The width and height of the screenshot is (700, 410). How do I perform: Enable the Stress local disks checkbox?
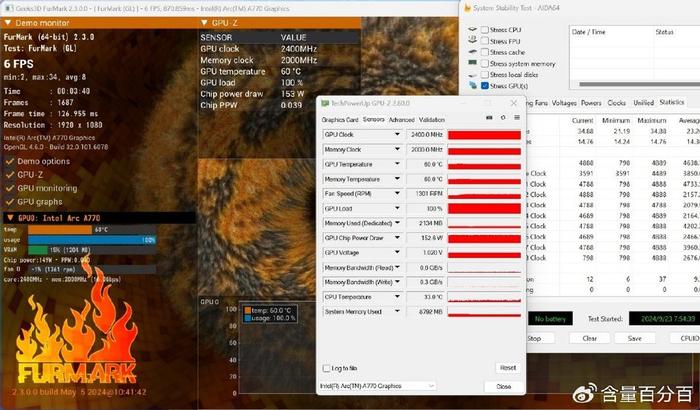click(x=484, y=75)
